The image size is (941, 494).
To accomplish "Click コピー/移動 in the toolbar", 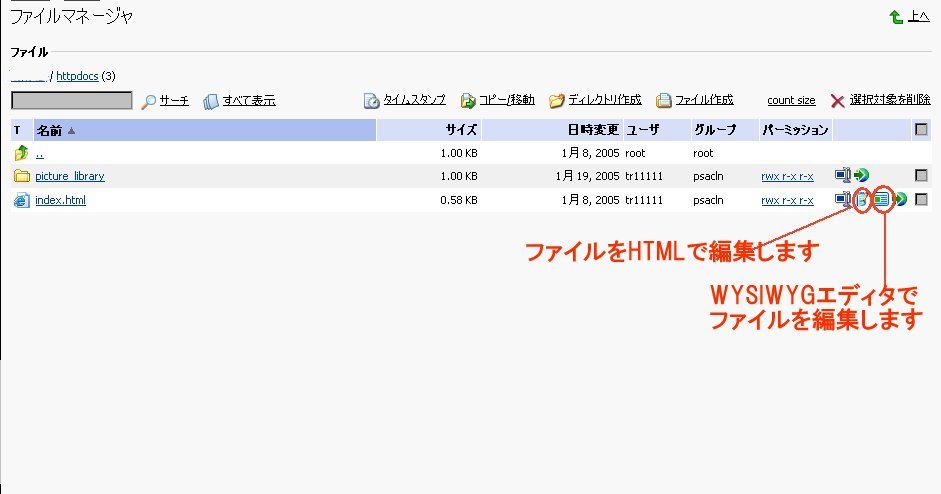I will pyautogui.click(x=506, y=100).
